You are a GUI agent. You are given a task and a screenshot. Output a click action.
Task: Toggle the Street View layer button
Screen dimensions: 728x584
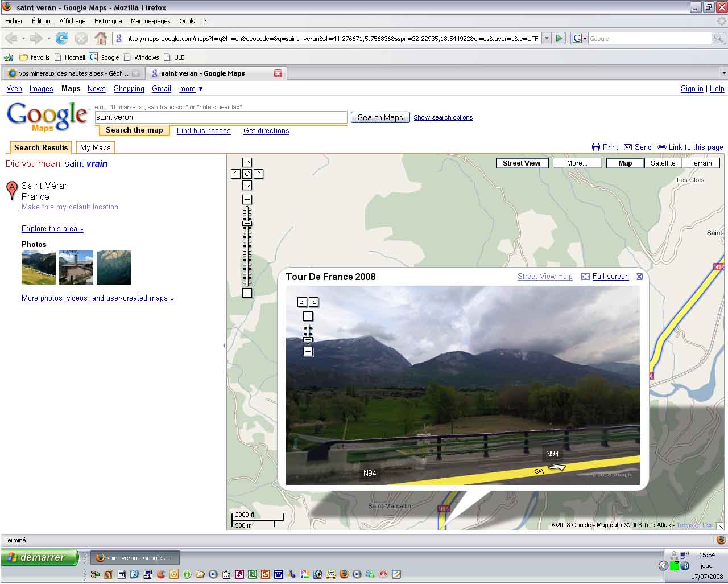point(522,163)
